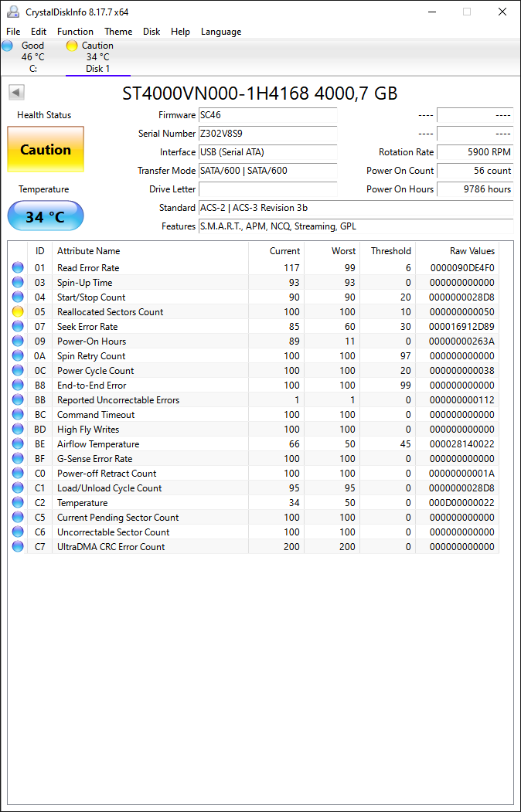This screenshot has height=812, width=521.
Task: Click raw value 000028140022
Action: tap(462, 443)
